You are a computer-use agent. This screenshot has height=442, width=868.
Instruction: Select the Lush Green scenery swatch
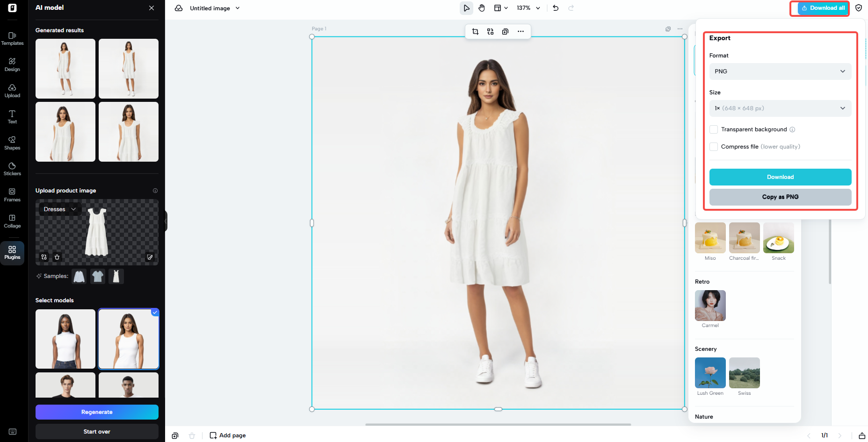[x=710, y=373]
